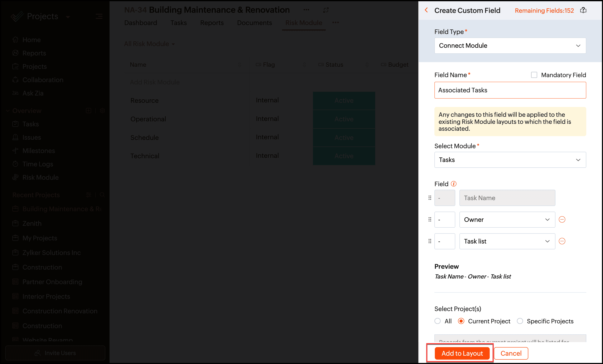The image size is (603, 364).
Task: Grab the drag handle beside Owner row
Action: tap(430, 220)
